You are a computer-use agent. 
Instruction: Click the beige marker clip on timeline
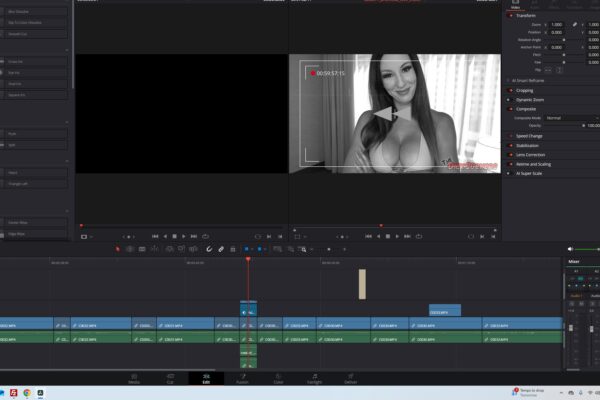click(x=362, y=283)
